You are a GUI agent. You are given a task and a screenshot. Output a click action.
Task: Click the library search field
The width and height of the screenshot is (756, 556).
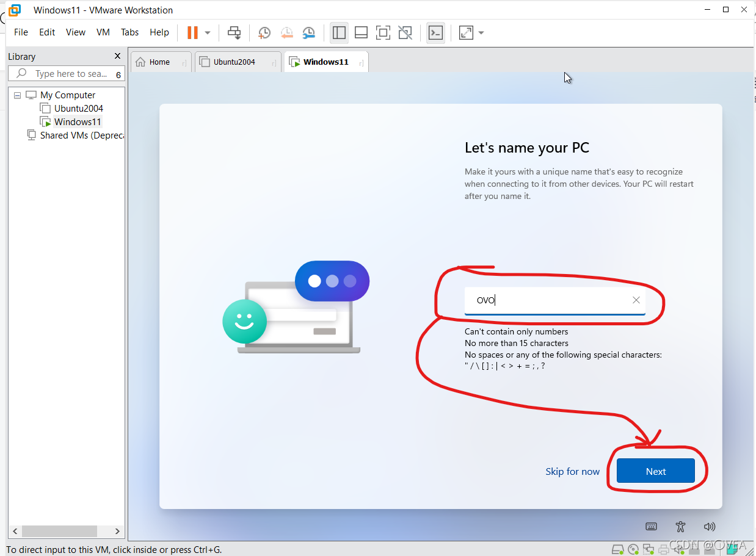[x=66, y=74]
